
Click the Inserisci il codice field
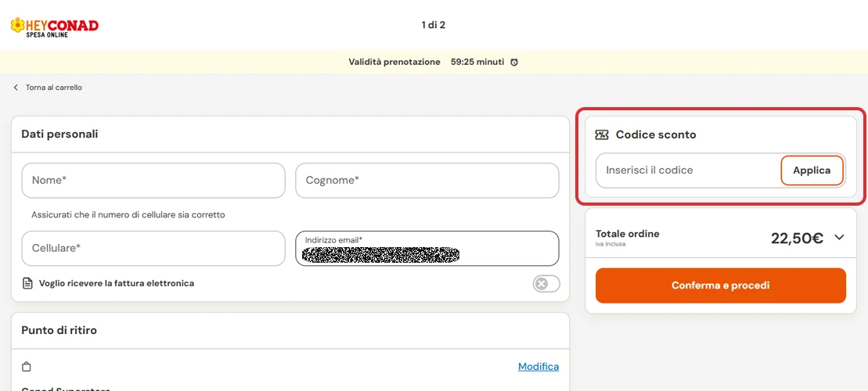[688, 170]
